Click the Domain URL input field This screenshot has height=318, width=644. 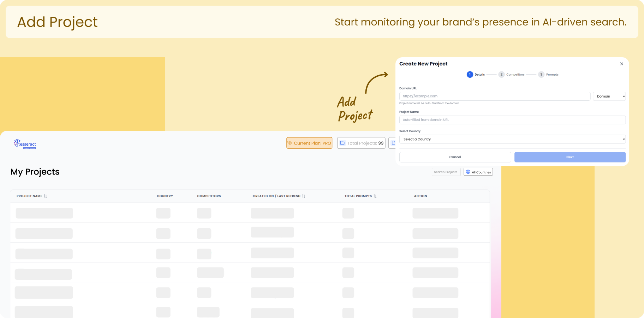pos(494,96)
